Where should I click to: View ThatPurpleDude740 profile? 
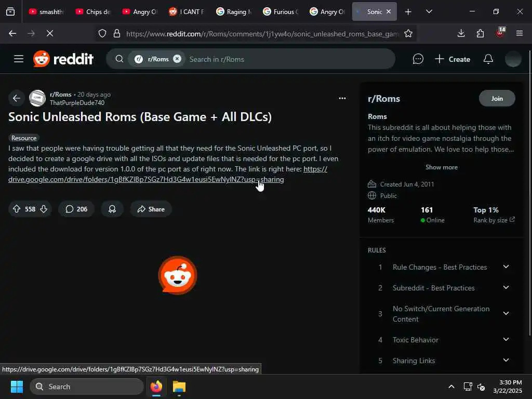point(77,103)
